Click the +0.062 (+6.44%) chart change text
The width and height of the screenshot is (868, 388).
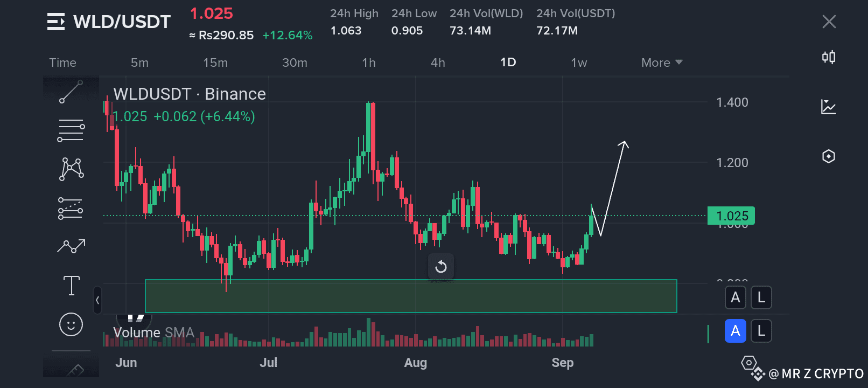[204, 116]
